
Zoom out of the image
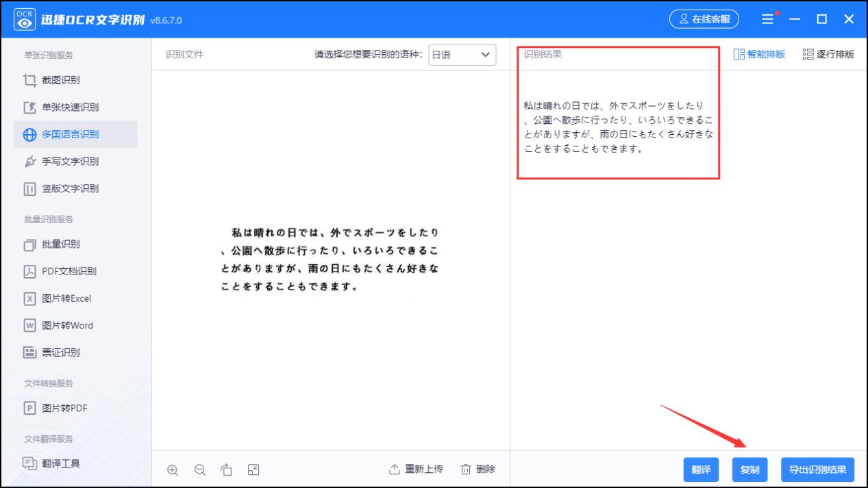pyautogui.click(x=199, y=470)
